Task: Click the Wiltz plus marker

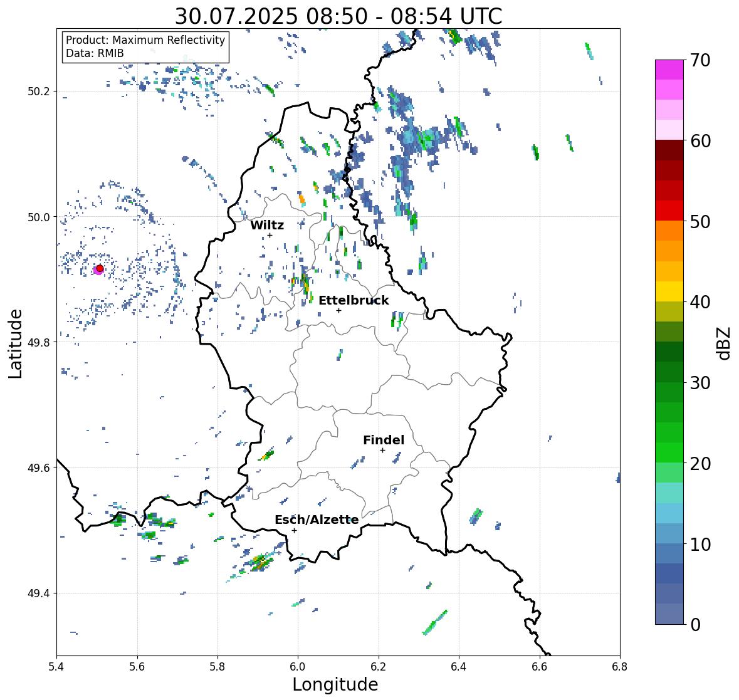Action: 270,236
